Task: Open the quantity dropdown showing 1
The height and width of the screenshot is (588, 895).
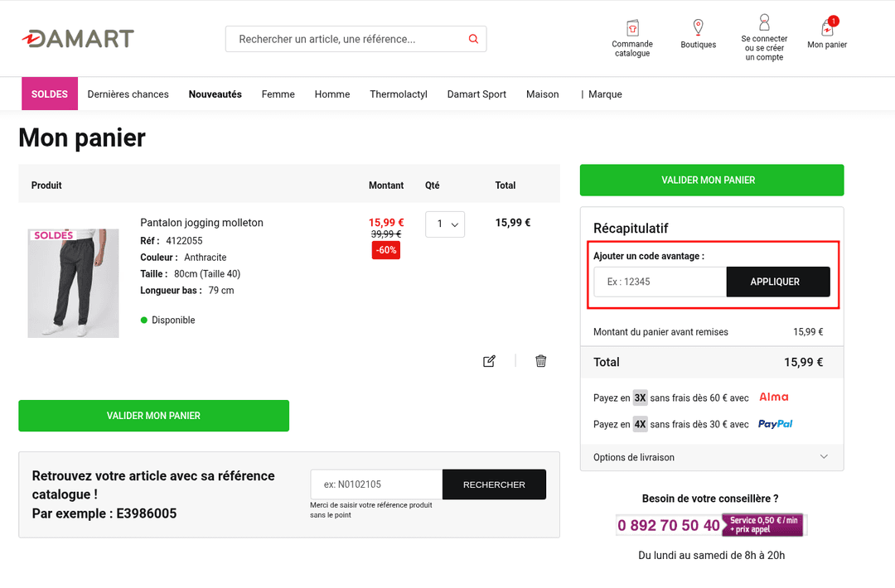Action: pos(445,224)
